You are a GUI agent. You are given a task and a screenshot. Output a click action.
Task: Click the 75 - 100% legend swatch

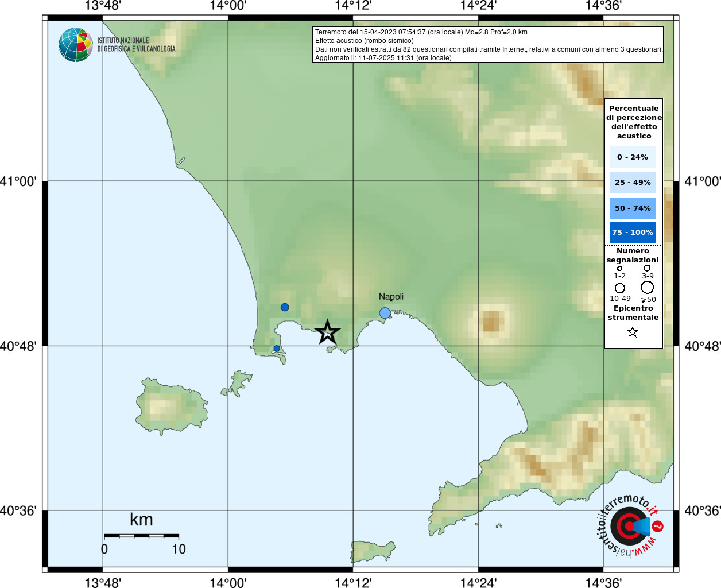point(633,233)
